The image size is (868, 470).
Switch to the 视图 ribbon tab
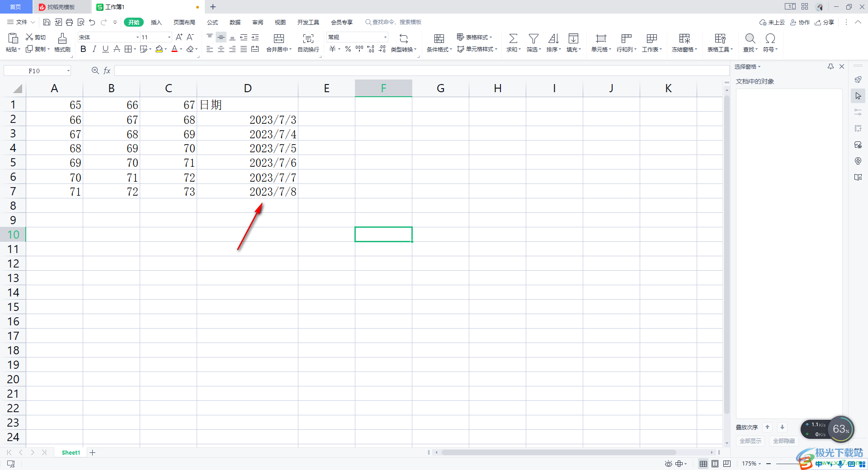point(280,22)
